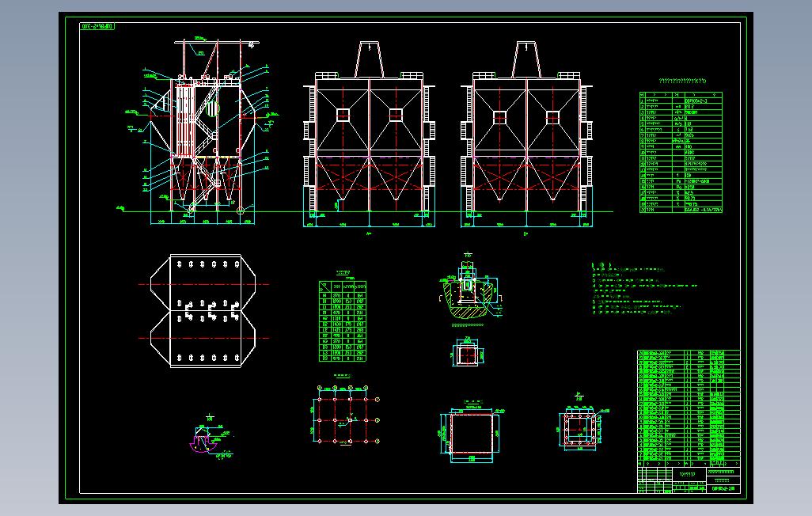Open the green parameter table at upper right
This screenshot has width=812, height=516.
681,152
